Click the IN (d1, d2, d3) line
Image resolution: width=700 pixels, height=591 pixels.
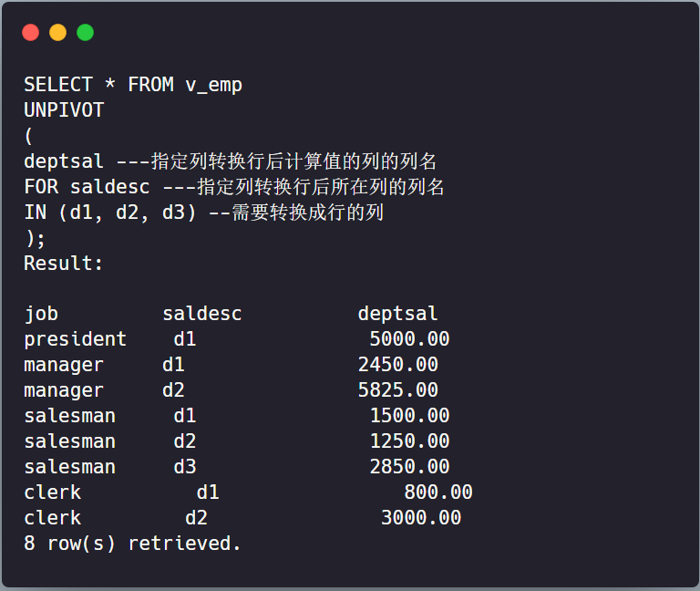tap(203, 213)
